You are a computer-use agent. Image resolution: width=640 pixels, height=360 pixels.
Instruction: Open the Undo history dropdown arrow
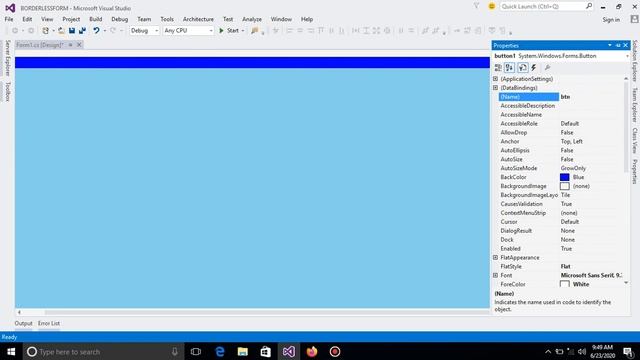104,31
